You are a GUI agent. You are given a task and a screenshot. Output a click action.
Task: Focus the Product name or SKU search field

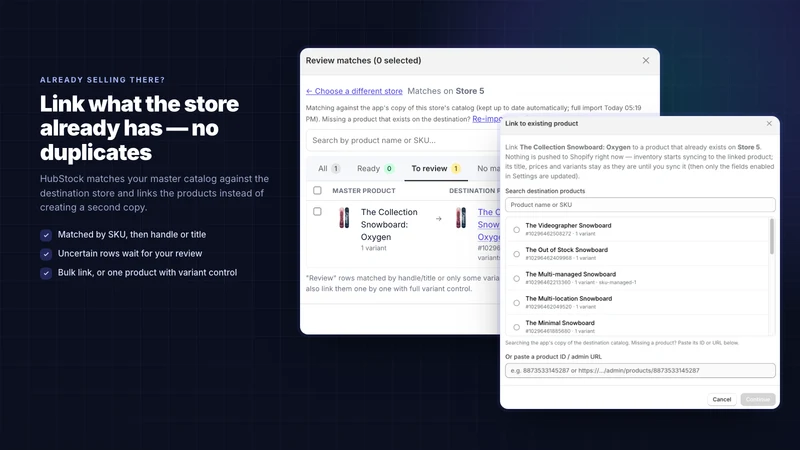640,205
